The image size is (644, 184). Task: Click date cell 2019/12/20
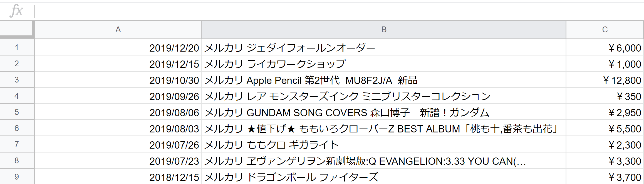[x=118, y=47]
